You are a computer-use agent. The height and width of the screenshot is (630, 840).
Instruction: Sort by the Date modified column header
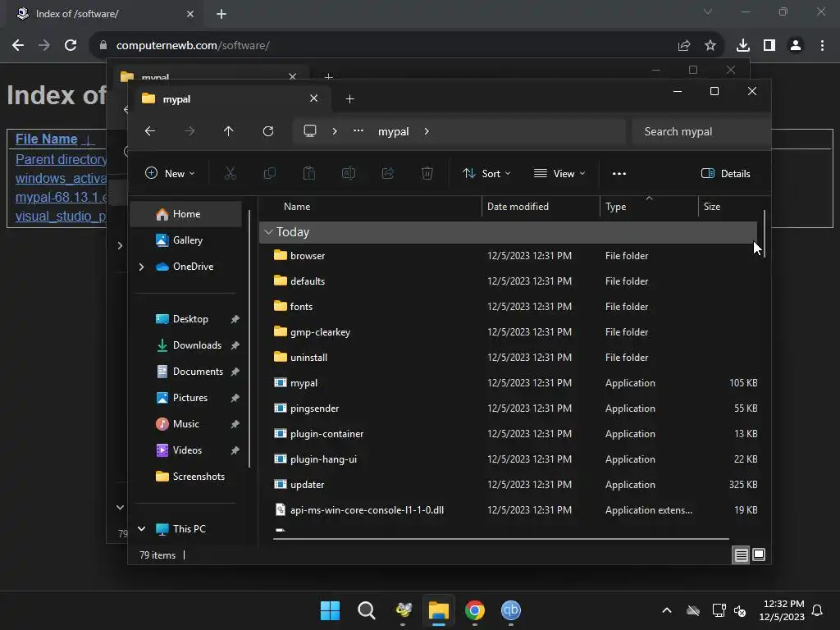point(541,207)
